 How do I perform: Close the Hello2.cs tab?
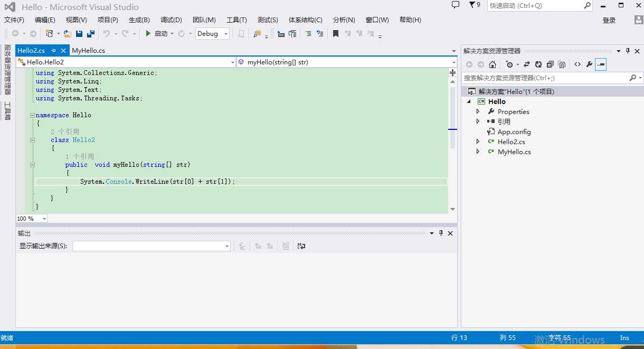[x=63, y=50]
